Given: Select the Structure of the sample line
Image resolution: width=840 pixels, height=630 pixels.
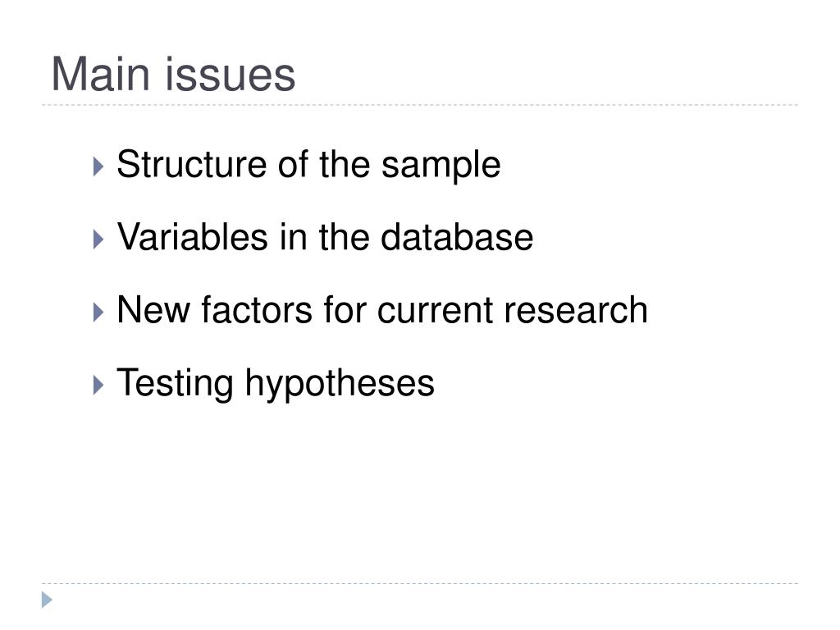Looking at the screenshot, I should click(308, 164).
